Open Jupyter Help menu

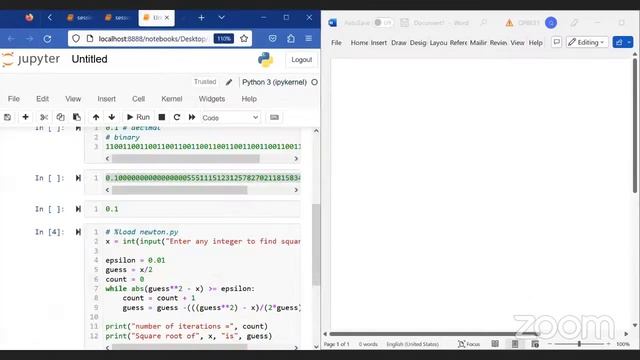[x=249, y=99]
